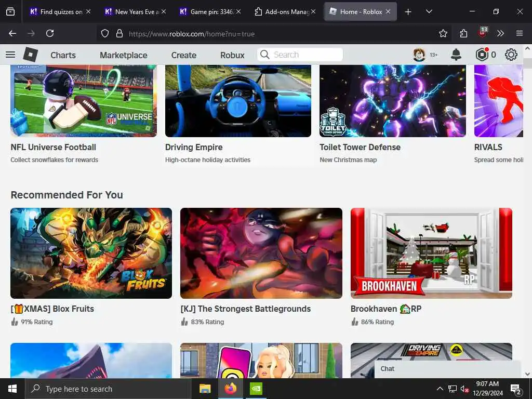This screenshot has width=532, height=399.
Task: Open NVIDIA app from taskbar
Action: pos(256,389)
